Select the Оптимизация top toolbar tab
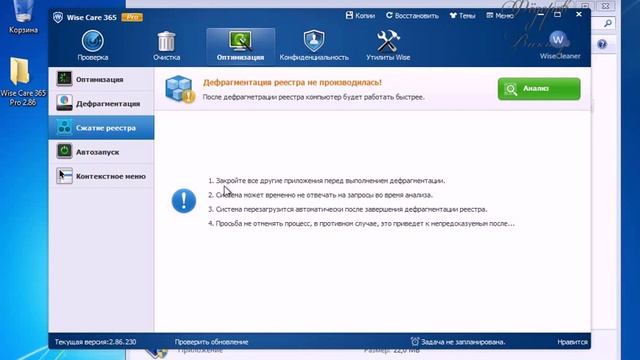Screen dimensions: 640x360 pos(240,46)
